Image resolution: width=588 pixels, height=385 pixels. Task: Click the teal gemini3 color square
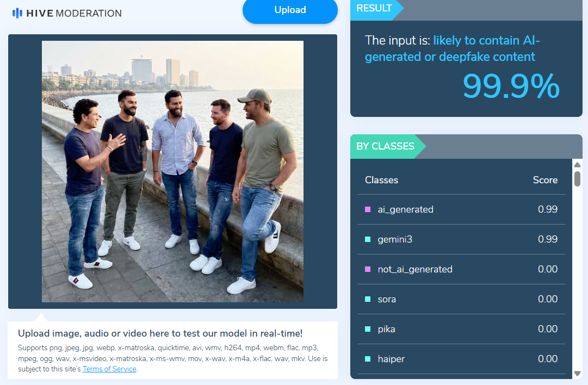point(368,239)
